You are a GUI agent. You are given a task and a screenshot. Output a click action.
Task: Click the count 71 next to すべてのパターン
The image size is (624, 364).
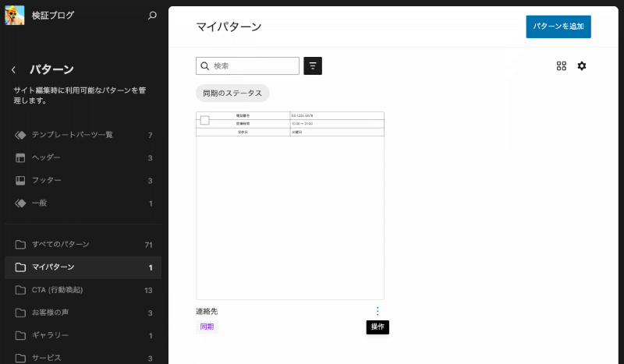148,245
